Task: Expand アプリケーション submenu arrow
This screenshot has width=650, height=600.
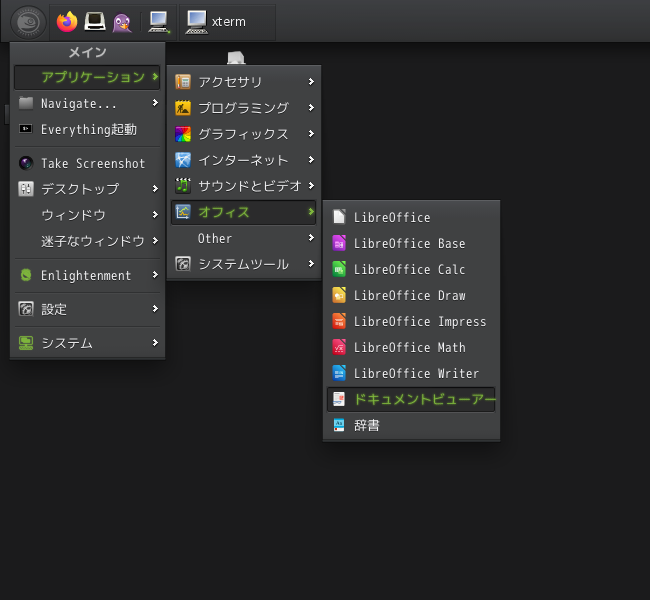Action: pos(155,77)
